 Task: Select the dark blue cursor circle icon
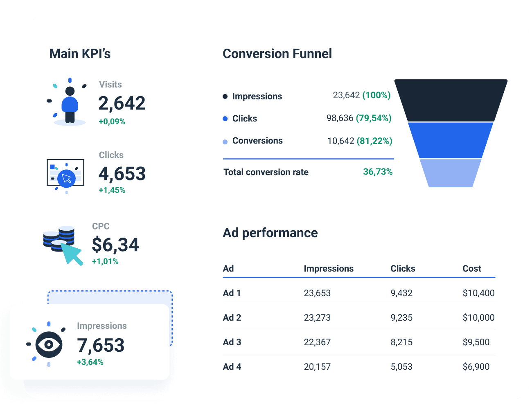point(66,178)
